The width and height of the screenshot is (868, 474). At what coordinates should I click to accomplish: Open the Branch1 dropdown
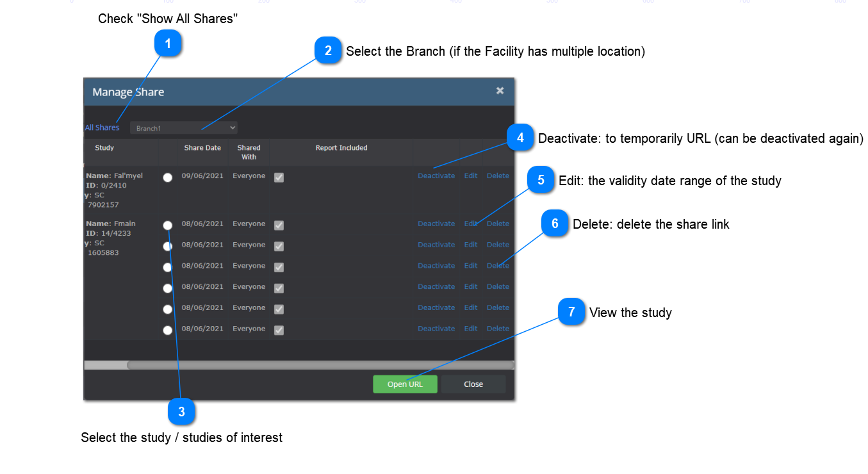point(183,128)
